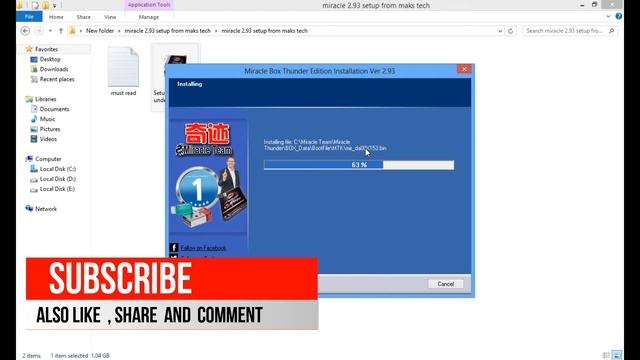Open Desktop in the navigation pane
Screen dimensions: 640x360
pyautogui.click(x=50, y=59)
